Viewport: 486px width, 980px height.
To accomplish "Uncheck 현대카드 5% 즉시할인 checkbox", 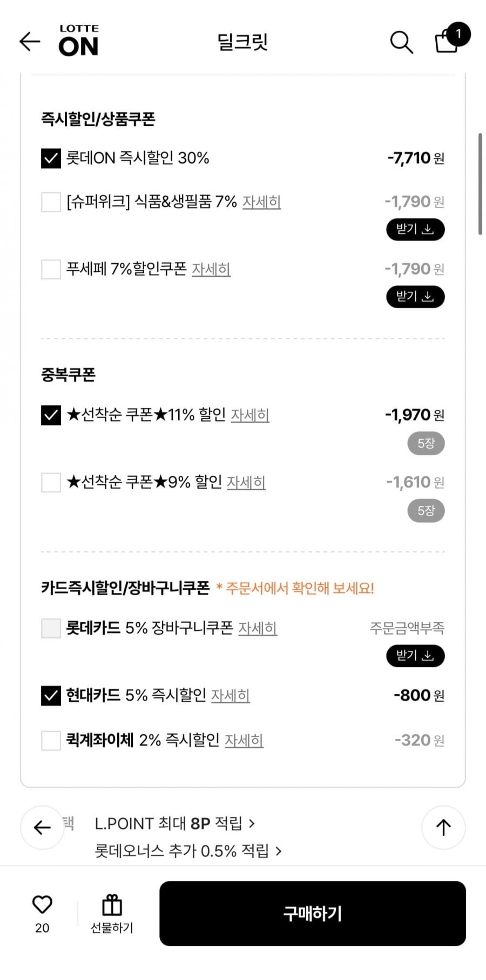I will click(x=51, y=696).
